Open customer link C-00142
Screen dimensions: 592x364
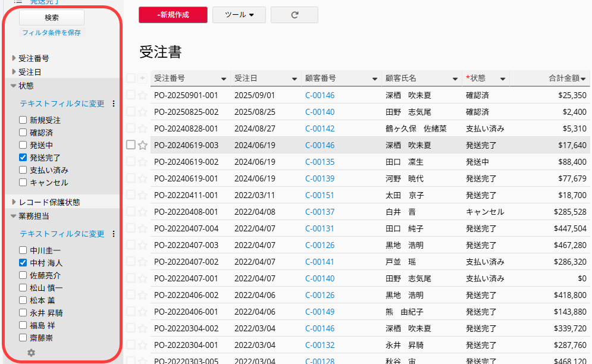pos(320,128)
